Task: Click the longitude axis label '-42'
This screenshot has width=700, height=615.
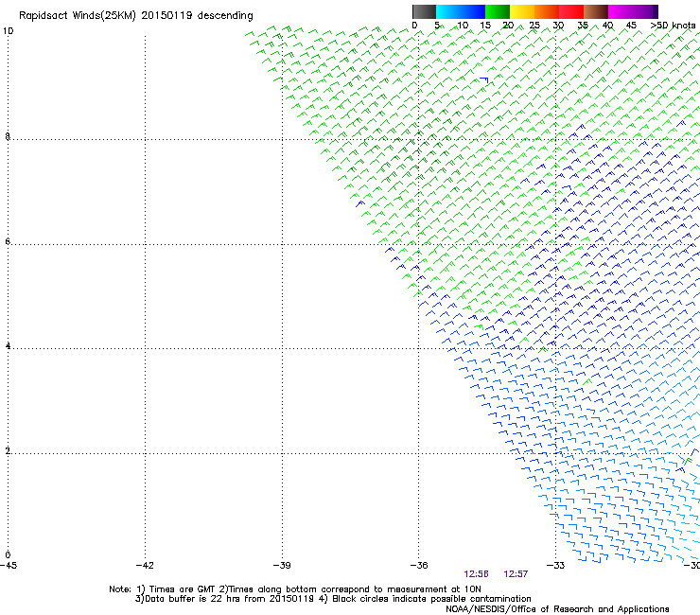Action: tap(145, 566)
